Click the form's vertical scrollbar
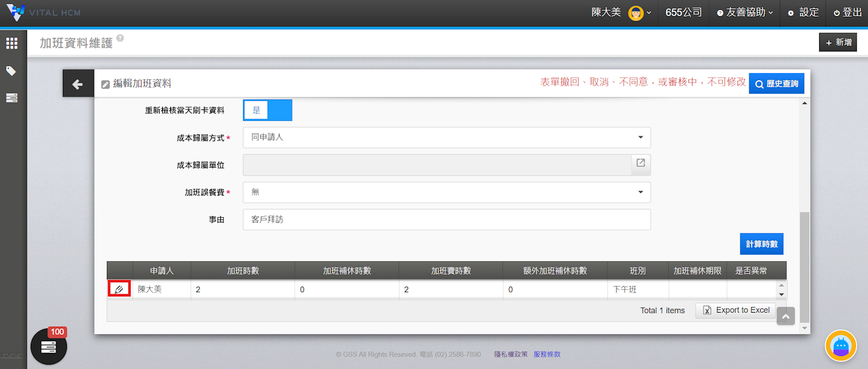The height and width of the screenshot is (369, 868). tap(805, 266)
